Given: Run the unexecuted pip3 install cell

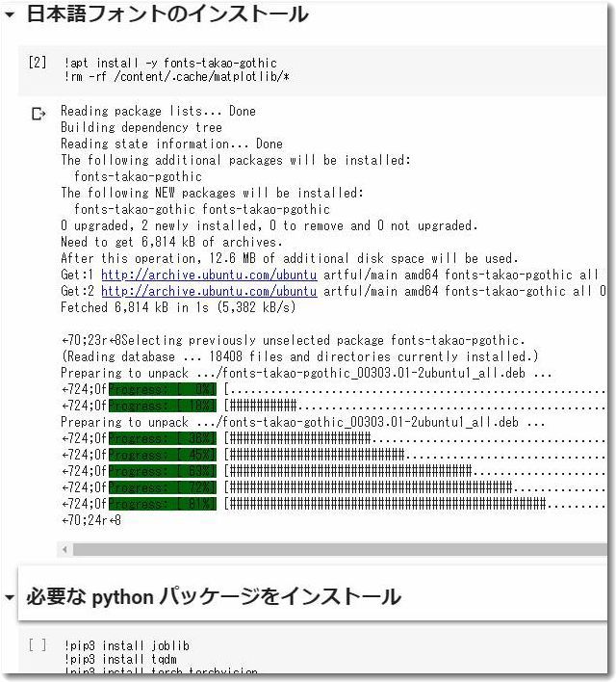Looking at the screenshot, I should point(38,645).
